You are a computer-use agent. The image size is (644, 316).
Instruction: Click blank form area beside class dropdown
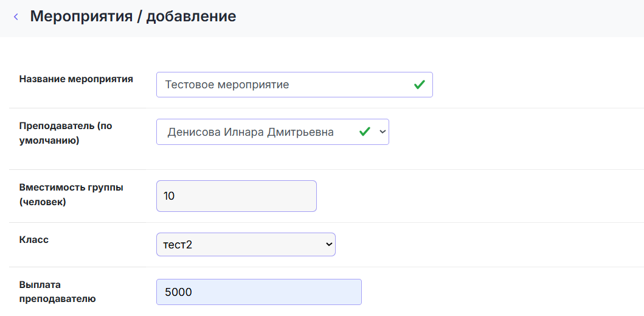(489, 244)
